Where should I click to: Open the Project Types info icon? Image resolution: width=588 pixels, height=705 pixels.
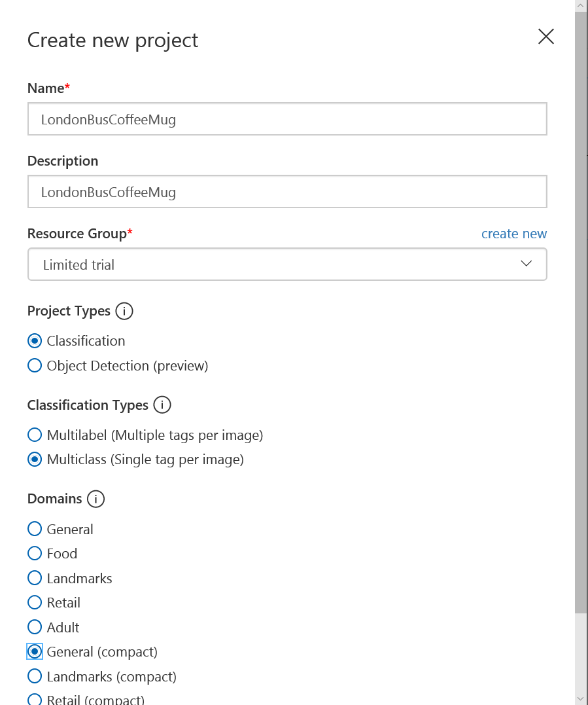(x=124, y=311)
